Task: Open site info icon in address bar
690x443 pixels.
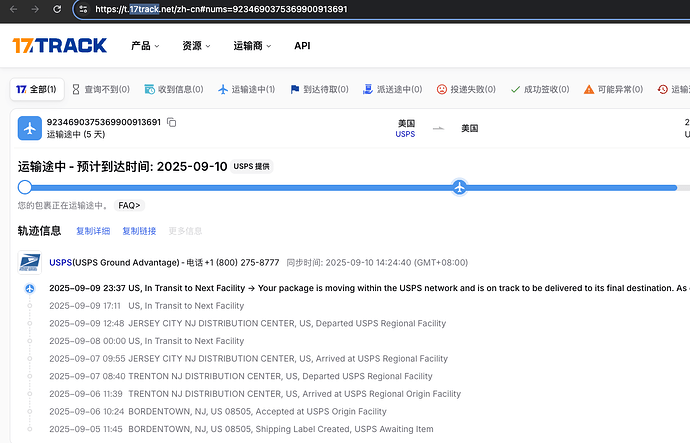Action: pyautogui.click(x=83, y=9)
